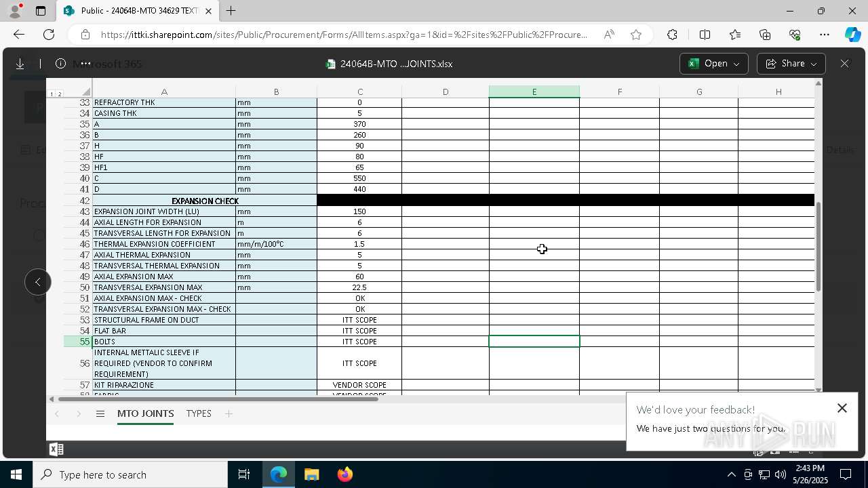Select the column C header
Image resolution: width=868 pixels, height=488 pixels.
point(359,91)
